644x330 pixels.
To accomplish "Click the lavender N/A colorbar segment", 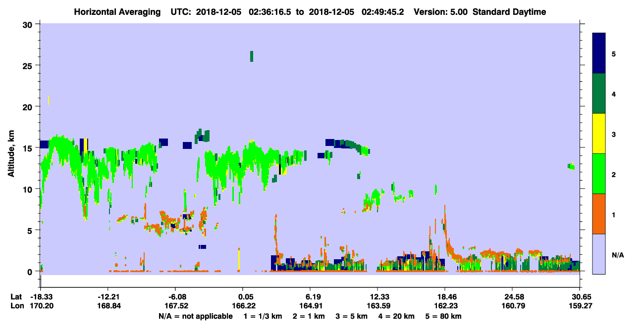I will coord(599,254).
